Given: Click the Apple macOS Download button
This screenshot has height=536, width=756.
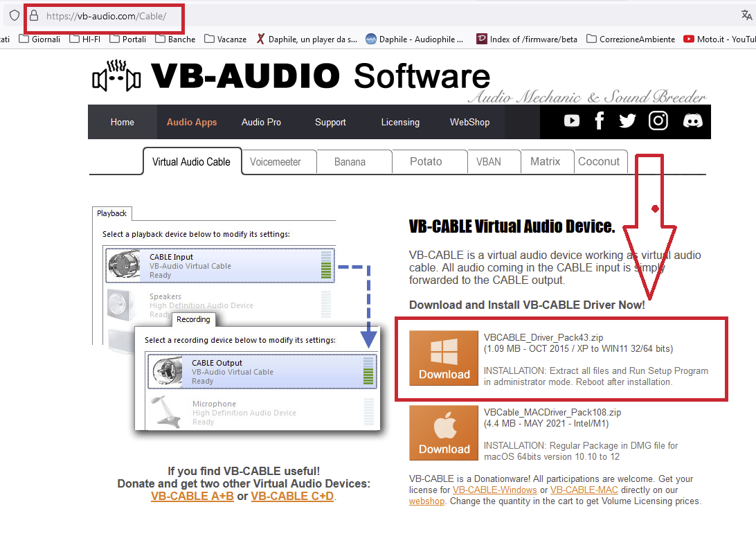Looking at the screenshot, I should pyautogui.click(x=444, y=433).
